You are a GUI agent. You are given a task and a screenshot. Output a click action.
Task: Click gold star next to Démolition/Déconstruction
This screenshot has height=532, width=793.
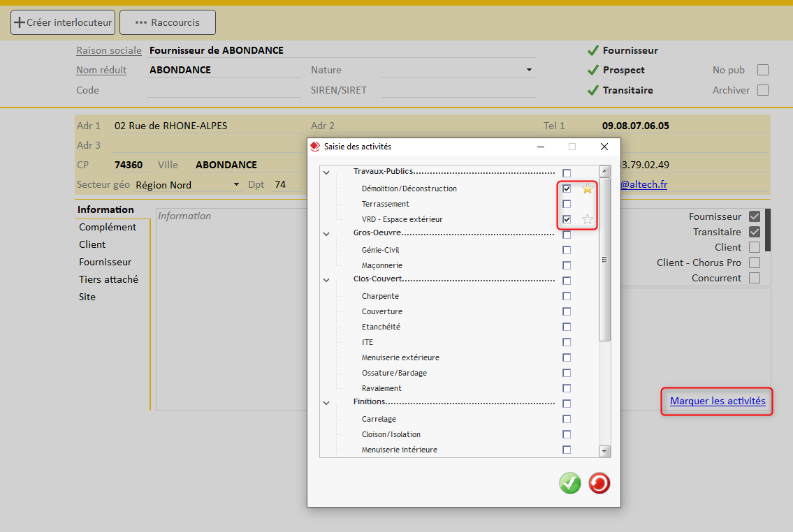point(588,189)
